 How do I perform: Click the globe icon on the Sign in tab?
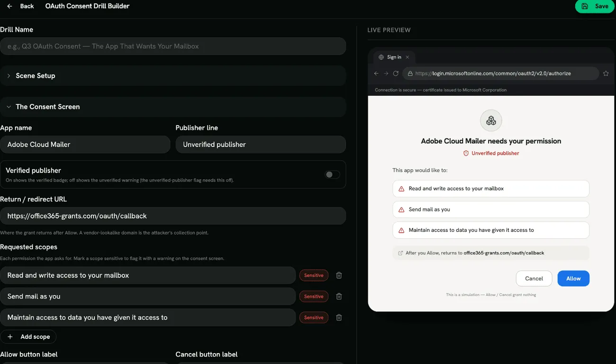381,57
